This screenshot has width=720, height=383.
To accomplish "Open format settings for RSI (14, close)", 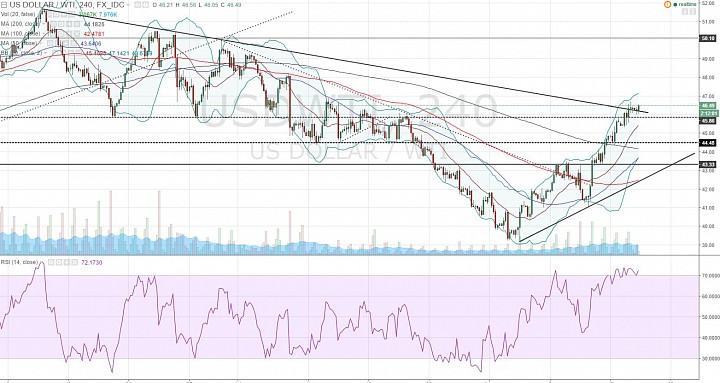I will (x=59, y=262).
